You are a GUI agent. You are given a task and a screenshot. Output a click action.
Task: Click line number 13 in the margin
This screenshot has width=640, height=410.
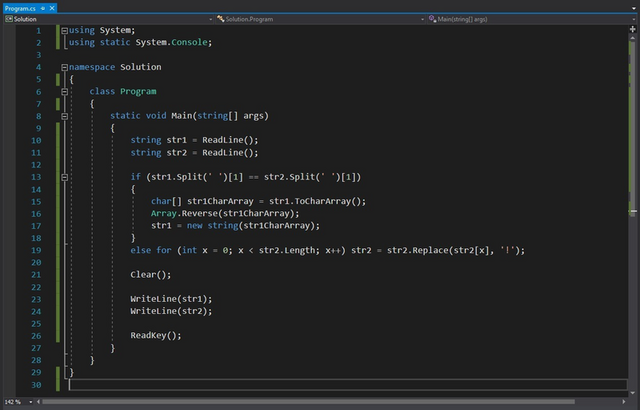click(x=36, y=177)
